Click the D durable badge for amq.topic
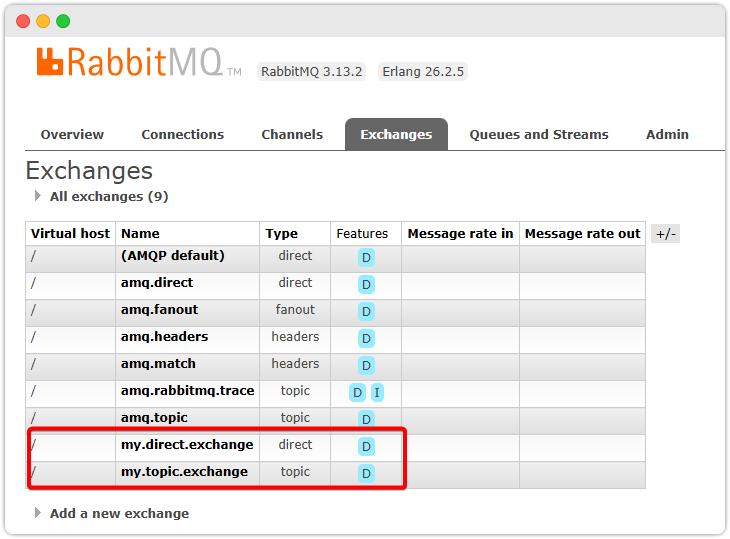The width and height of the screenshot is (730, 539). pyautogui.click(x=366, y=419)
